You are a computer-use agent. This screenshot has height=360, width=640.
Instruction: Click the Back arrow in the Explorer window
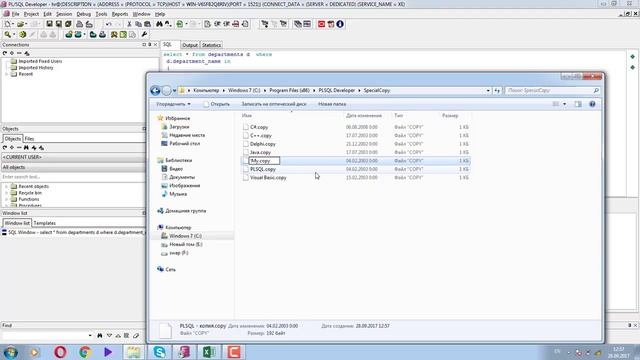pos(155,90)
